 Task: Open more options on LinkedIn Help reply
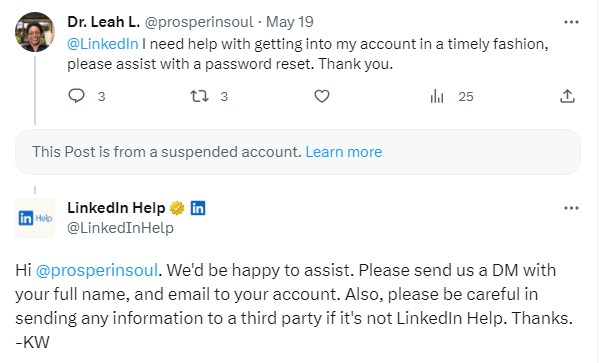click(x=571, y=208)
